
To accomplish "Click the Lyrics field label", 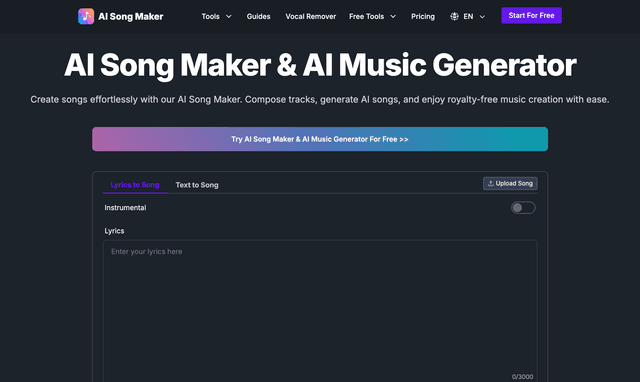I will coord(114,231).
